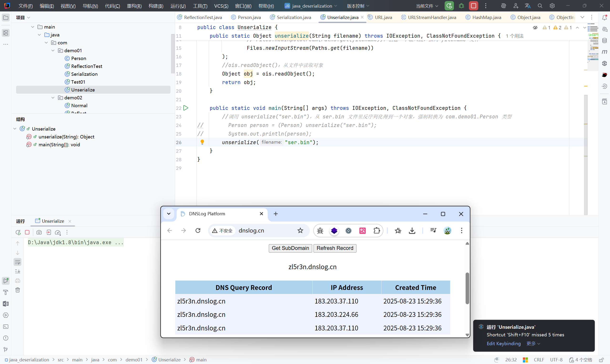Click the Get SubDomain button
This screenshot has height=364, width=610.
click(290, 248)
